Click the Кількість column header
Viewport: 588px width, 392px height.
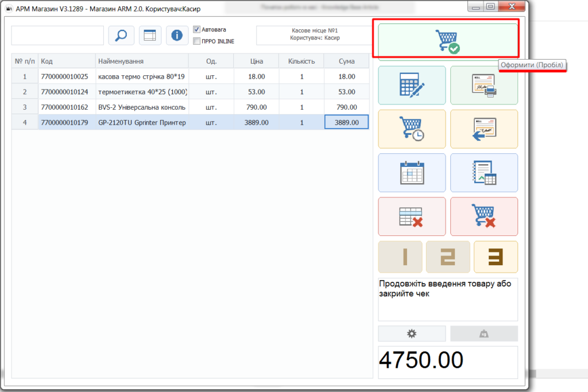[301, 61]
